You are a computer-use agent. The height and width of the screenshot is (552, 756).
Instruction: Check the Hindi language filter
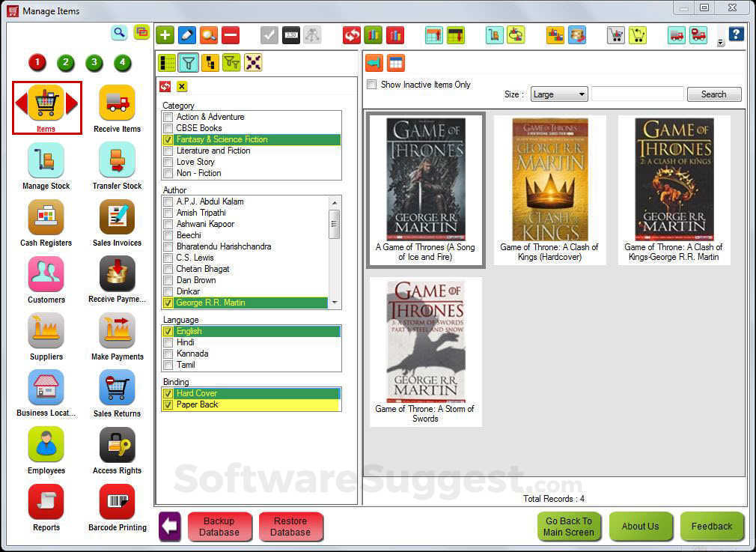point(168,342)
